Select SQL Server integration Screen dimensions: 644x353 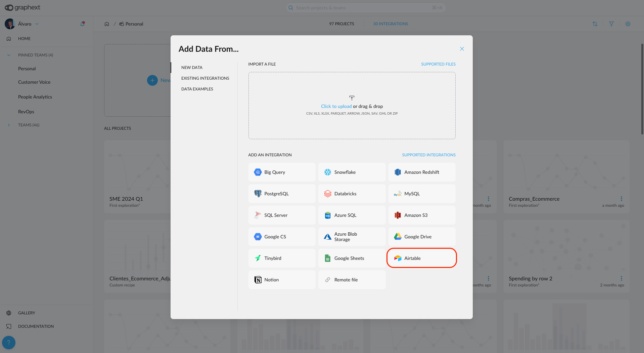tap(282, 215)
